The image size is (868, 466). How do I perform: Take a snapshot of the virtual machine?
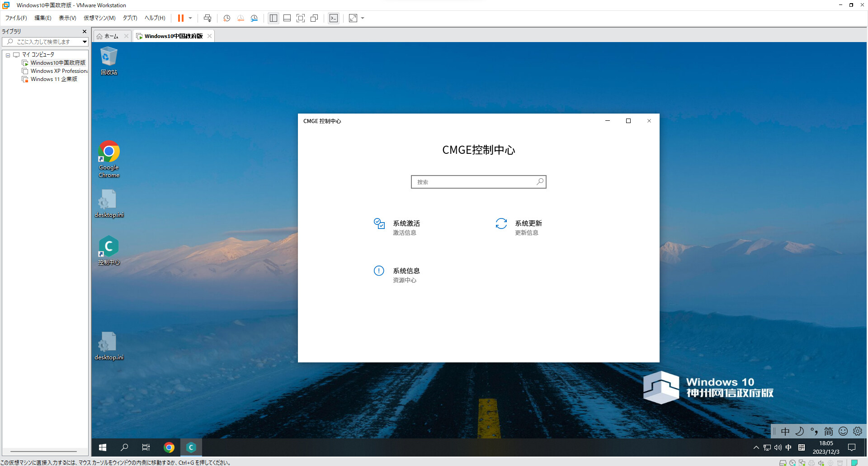coord(227,18)
